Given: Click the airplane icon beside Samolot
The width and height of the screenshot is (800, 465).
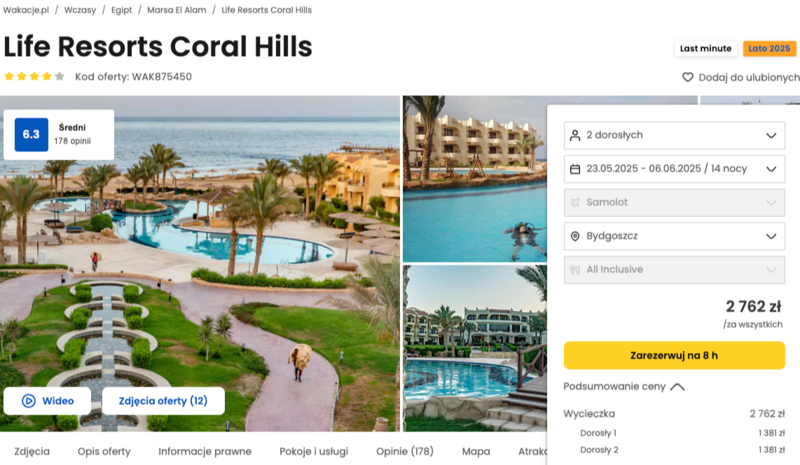Looking at the screenshot, I should [575, 202].
